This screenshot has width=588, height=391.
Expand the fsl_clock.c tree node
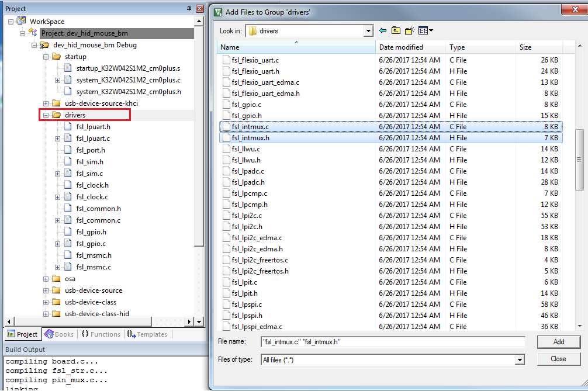pyautogui.click(x=58, y=197)
